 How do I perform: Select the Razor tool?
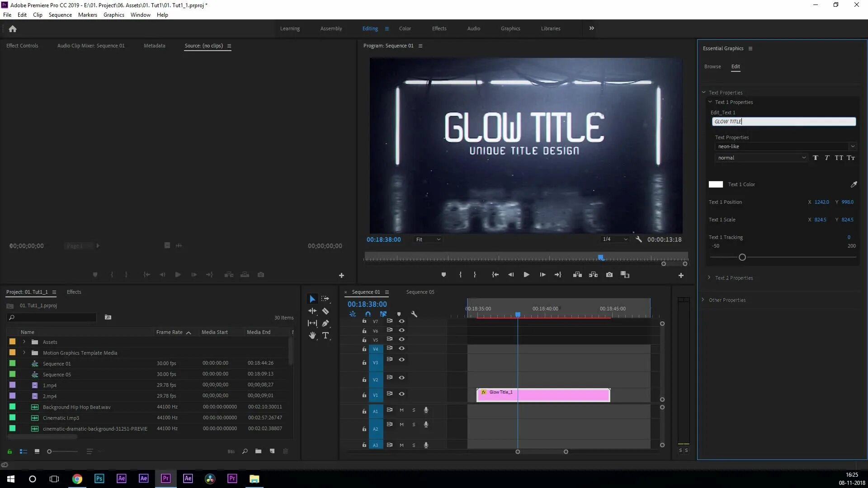(x=325, y=311)
